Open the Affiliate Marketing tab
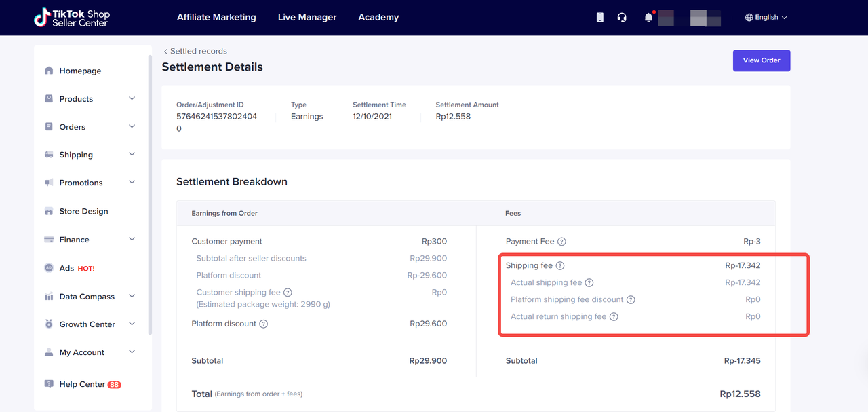This screenshot has width=868, height=412. (x=216, y=18)
